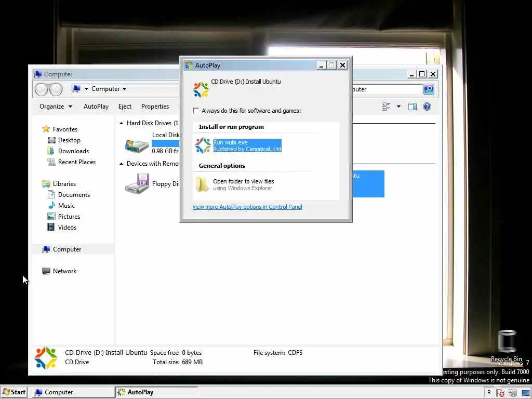Screen dimensions: 532x399
Task: Switch to AutoPlay taskbar button
Action: click(x=156, y=392)
